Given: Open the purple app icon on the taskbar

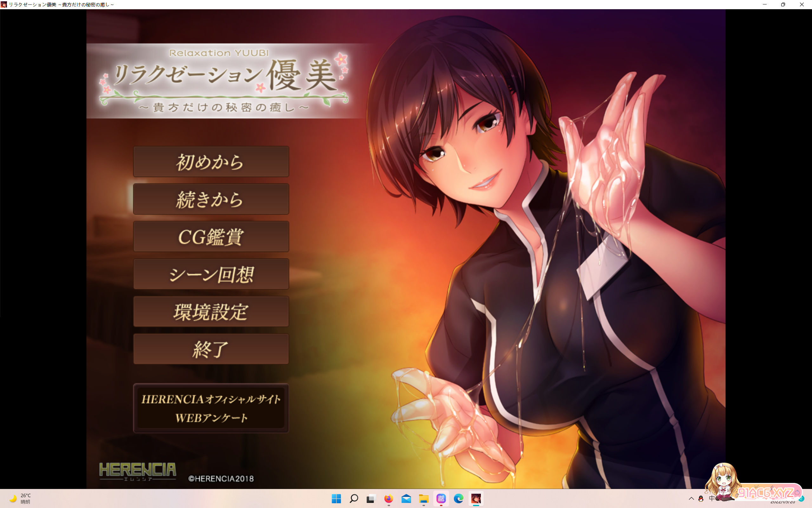Looking at the screenshot, I should coord(441,498).
